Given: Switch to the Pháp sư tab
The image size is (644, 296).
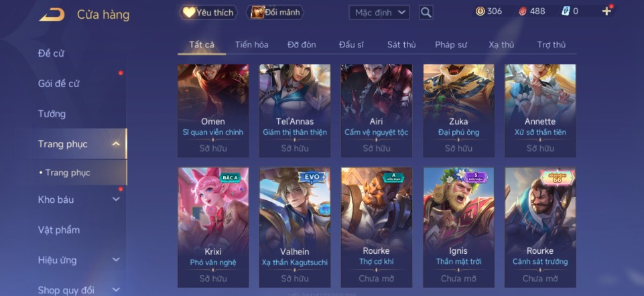Looking at the screenshot, I should click(451, 45).
